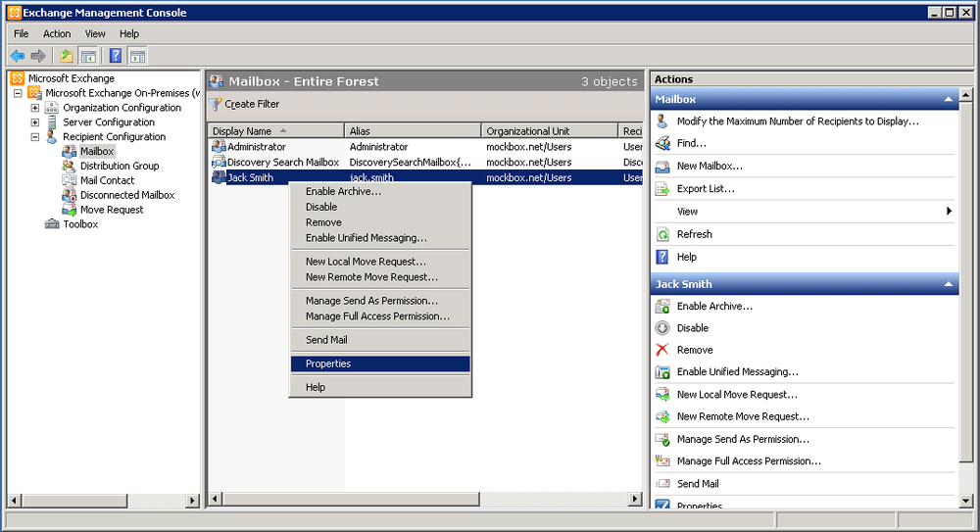Open the View submenu arrow in Actions
Viewport: 980px width, 532px height.
949,212
